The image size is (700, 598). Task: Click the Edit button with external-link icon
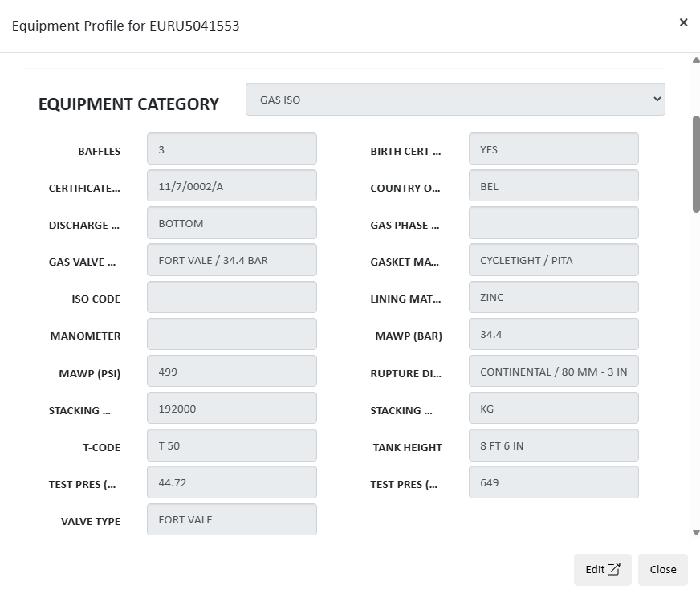click(602, 569)
